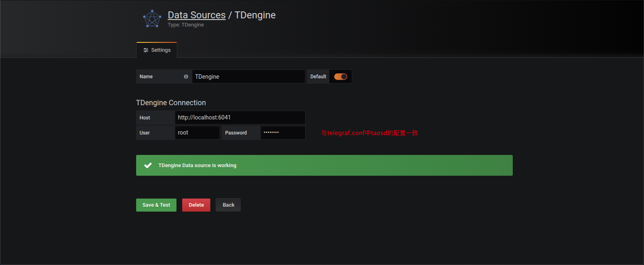Toggle the Default data source switch

coord(341,76)
